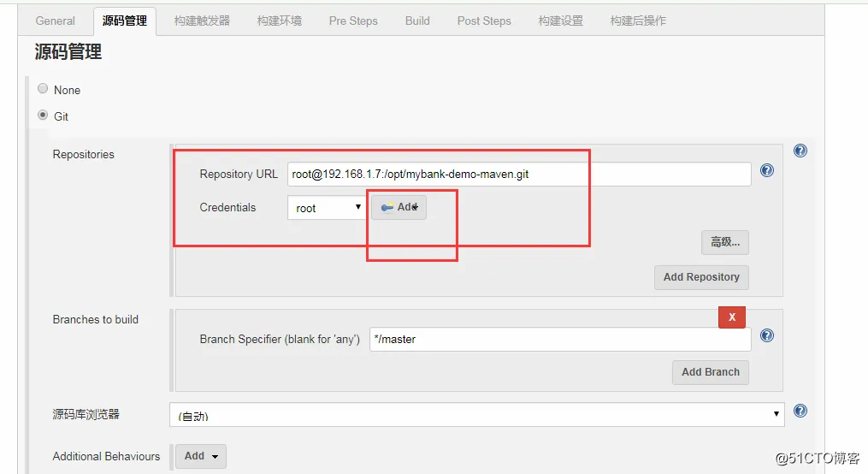Expand the 源码库浏览器 (自动) dropdown
The height and width of the screenshot is (474, 868).
(476, 415)
